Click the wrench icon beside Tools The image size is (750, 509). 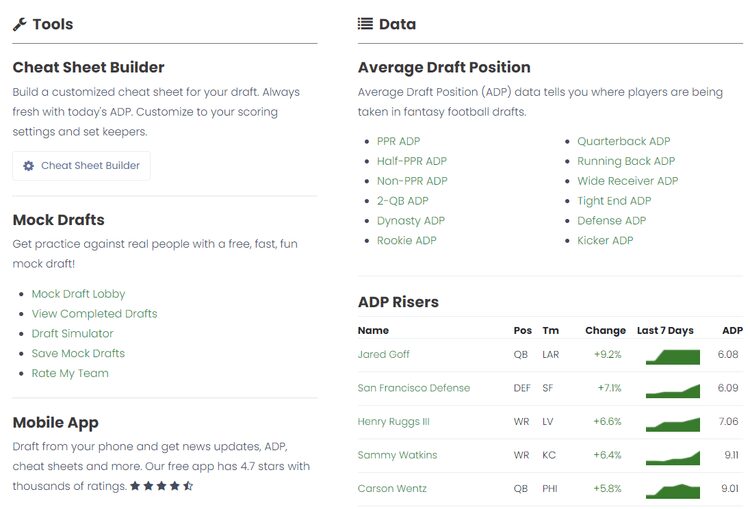tap(20, 24)
